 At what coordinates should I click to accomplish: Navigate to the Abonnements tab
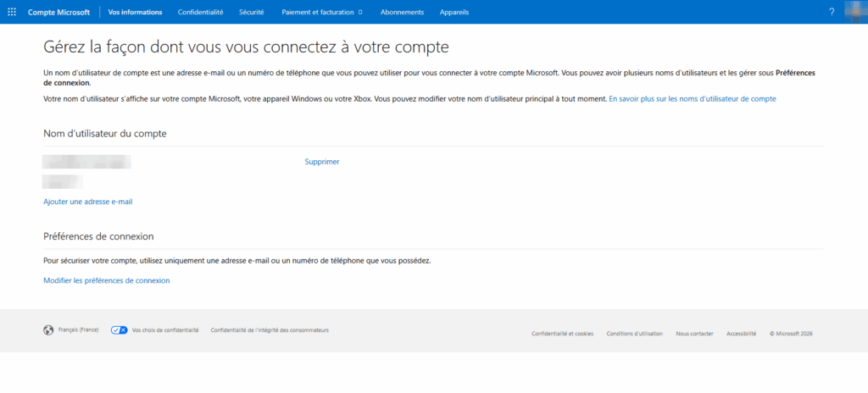point(402,12)
